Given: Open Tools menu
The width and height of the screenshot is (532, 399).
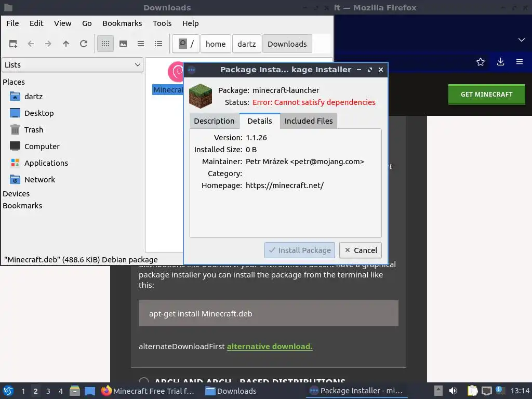Looking at the screenshot, I should click(x=162, y=23).
